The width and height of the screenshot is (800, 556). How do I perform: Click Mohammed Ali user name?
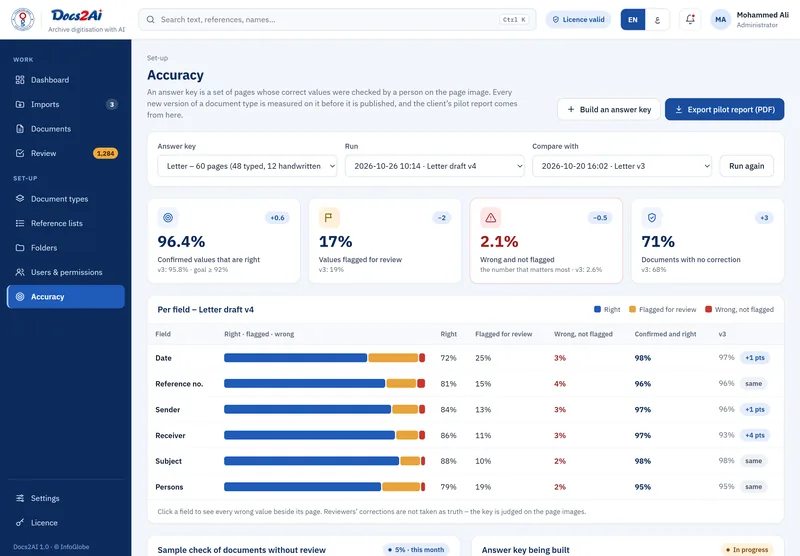point(762,15)
